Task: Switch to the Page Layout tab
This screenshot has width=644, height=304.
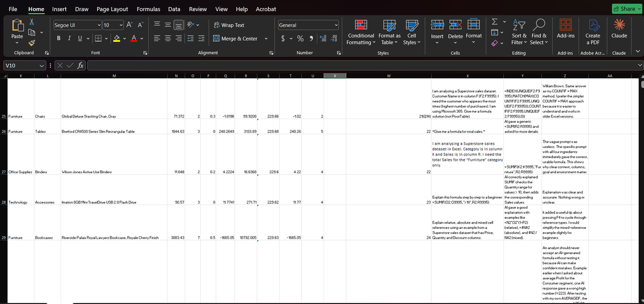Action: 112,9
